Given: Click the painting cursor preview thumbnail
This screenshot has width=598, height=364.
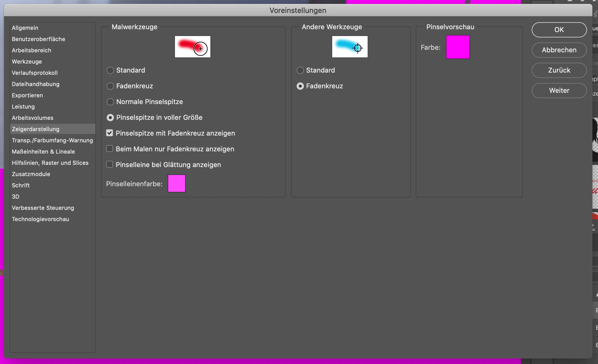Looking at the screenshot, I should point(192,47).
